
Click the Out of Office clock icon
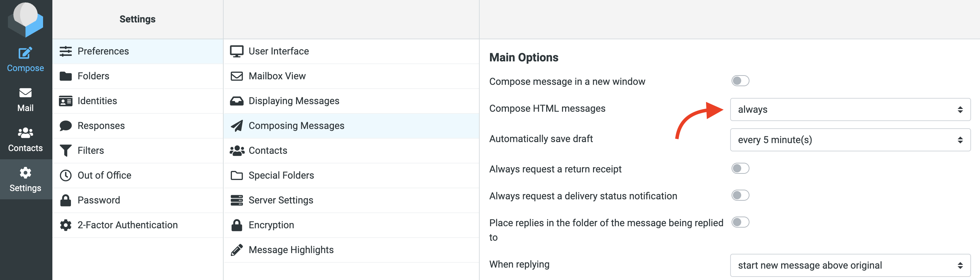point(65,175)
